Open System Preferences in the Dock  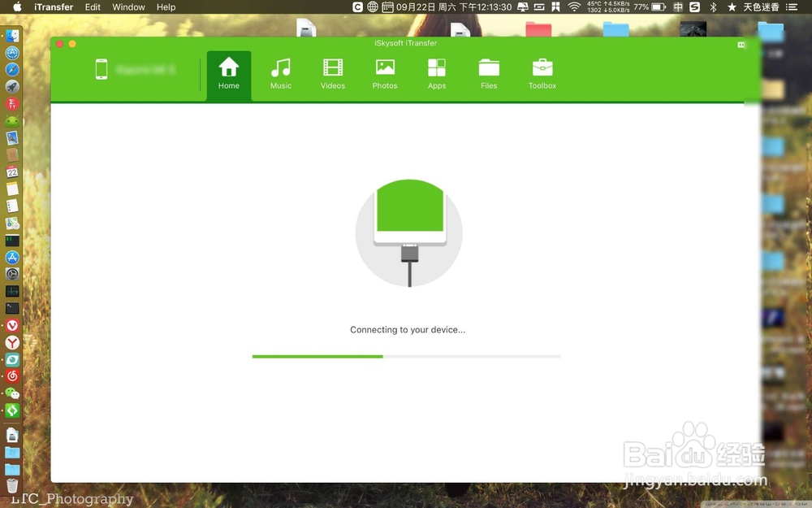click(12, 274)
